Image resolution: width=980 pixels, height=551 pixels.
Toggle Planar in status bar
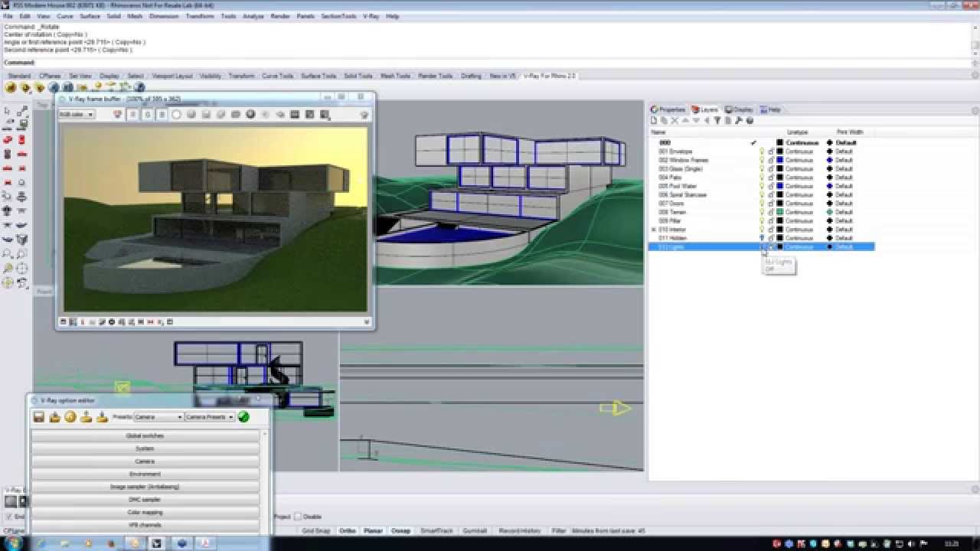(373, 530)
